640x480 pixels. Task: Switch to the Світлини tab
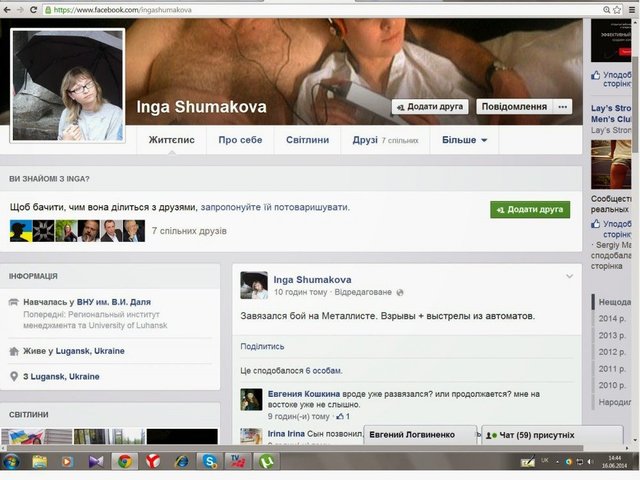coord(307,140)
